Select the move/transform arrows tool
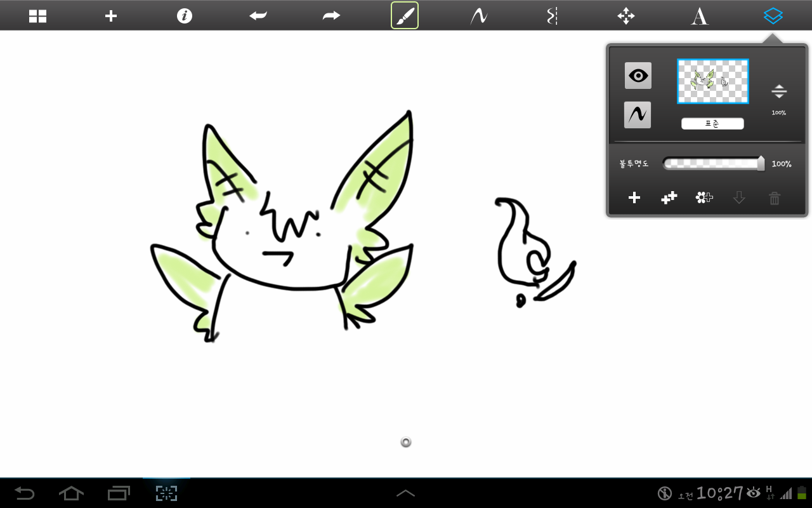 click(x=626, y=16)
